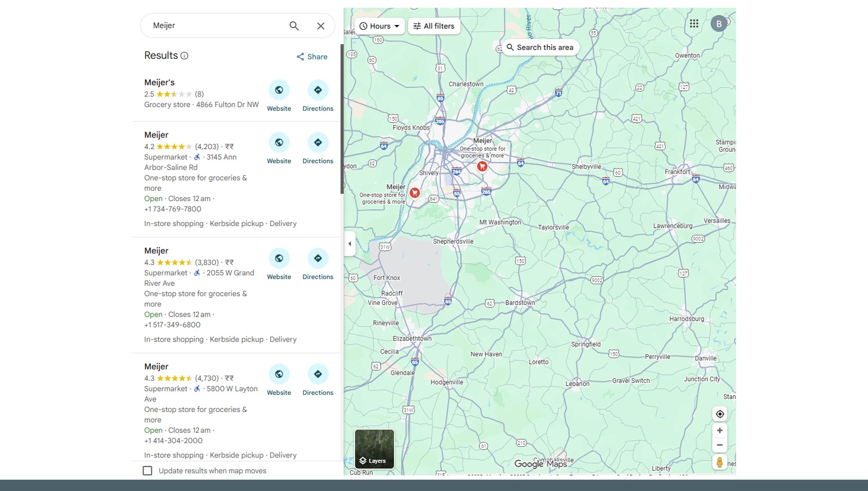Screen dimensions: 868x491
Task: Zoom in using the plus control
Action: point(720,430)
